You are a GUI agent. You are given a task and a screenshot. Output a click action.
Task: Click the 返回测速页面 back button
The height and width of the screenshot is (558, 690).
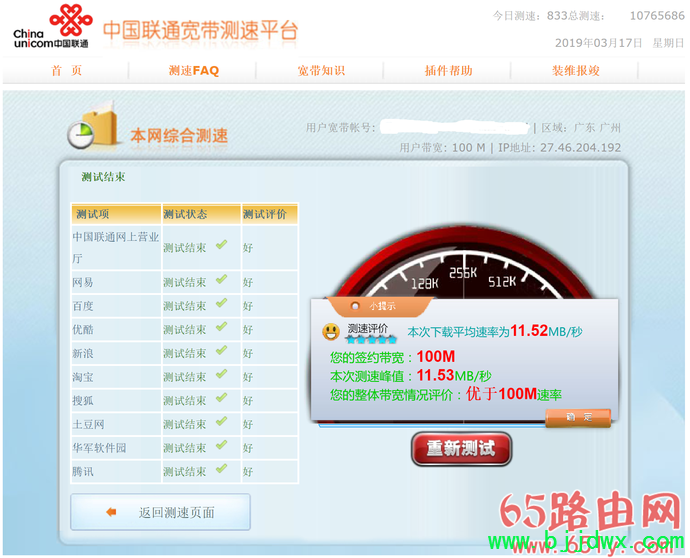pos(160,512)
